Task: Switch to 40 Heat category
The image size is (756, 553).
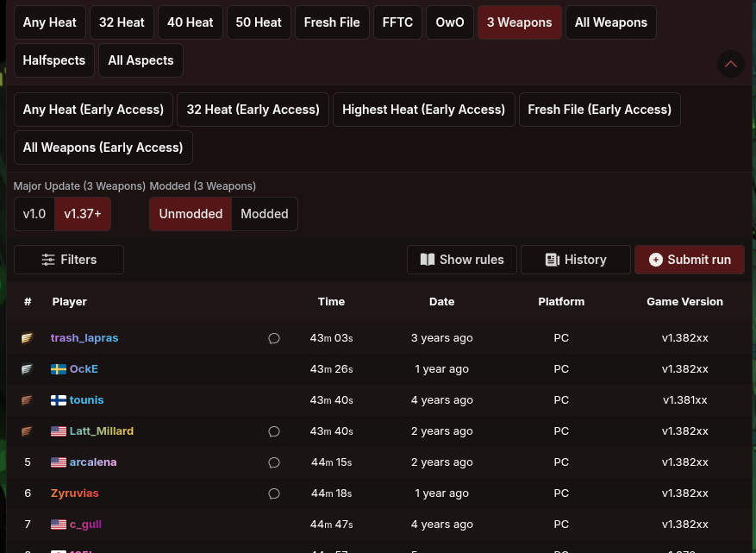Action: point(190,22)
